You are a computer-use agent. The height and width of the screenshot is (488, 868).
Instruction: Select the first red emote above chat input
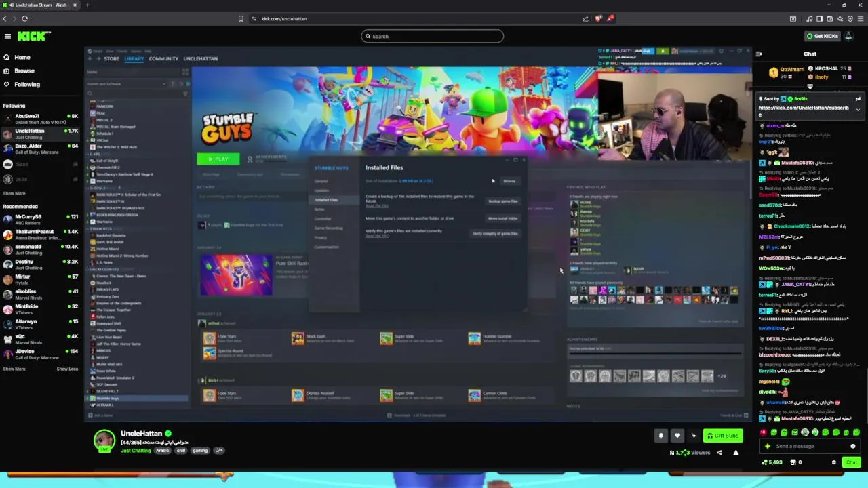[x=764, y=432]
